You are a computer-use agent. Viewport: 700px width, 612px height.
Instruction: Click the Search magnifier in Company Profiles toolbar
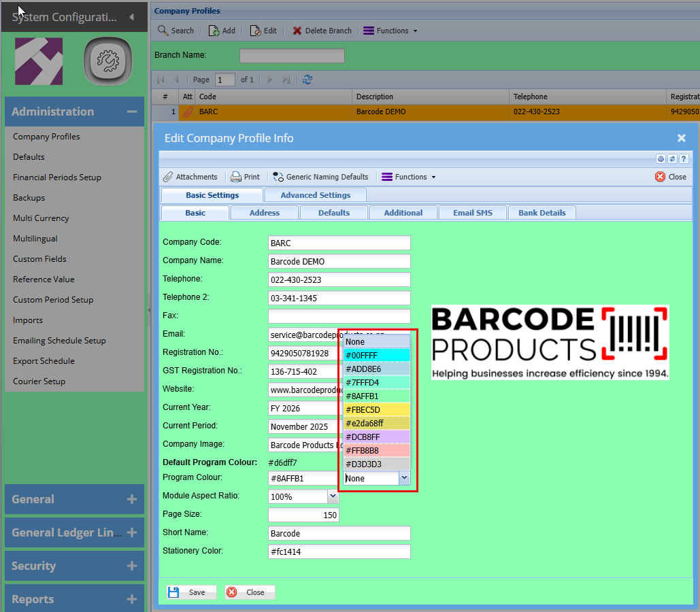pos(163,31)
